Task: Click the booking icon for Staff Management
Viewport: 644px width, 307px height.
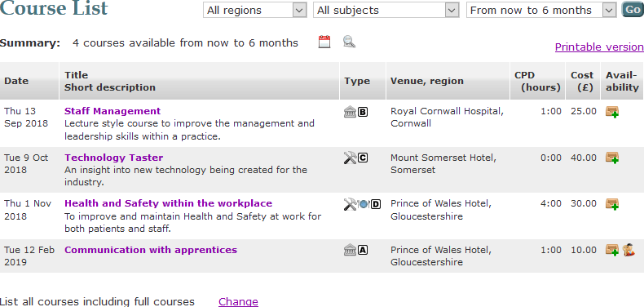Action: pyautogui.click(x=612, y=112)
